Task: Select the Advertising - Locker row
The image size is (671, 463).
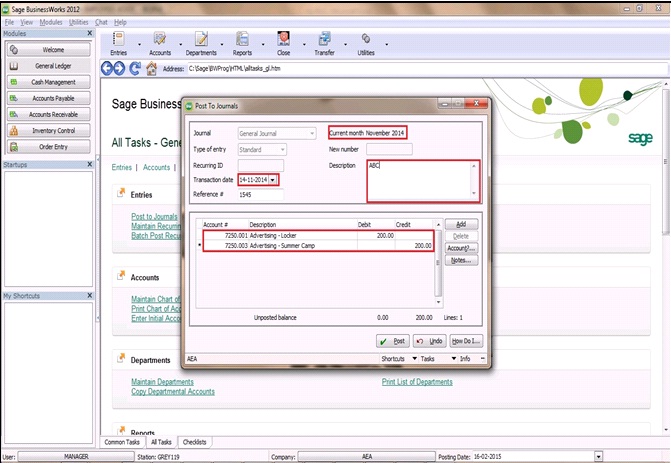Action: click(318, 235)
